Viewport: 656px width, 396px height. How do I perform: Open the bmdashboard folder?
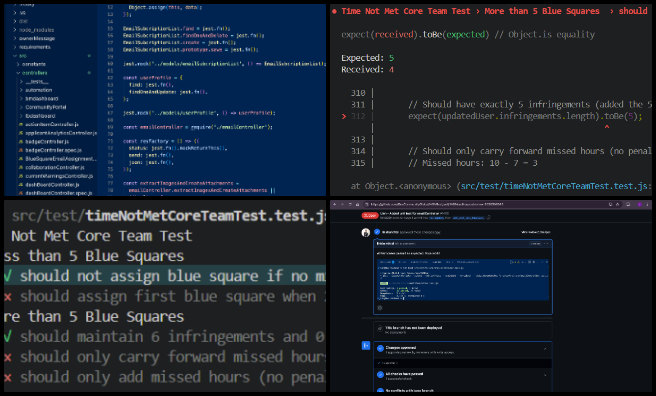click(42, 99)
